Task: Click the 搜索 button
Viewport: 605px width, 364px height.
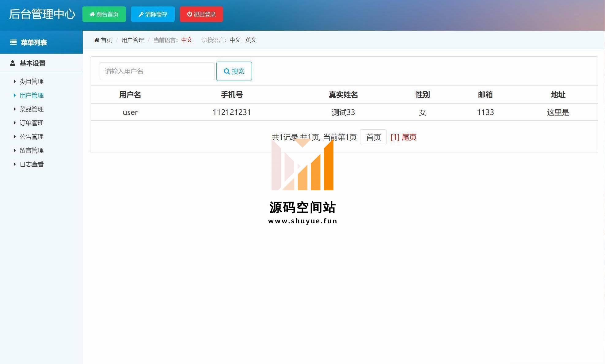Action: [234, 71]
